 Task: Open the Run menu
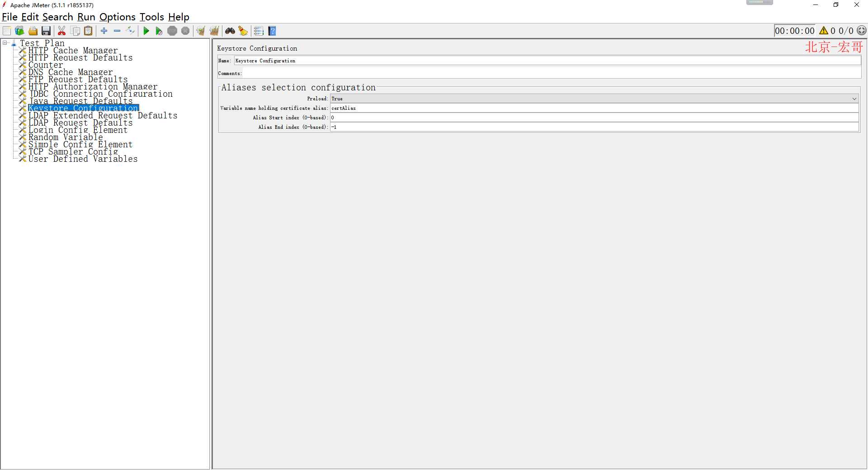click(86, 17)
